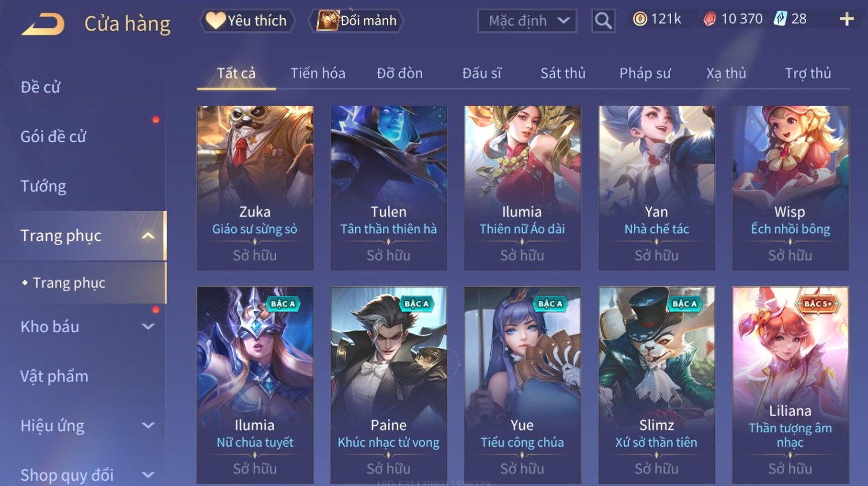Viewport: 868px width, 486px height.
Task: Open the search magnifier icon
Action: point(603,21)
